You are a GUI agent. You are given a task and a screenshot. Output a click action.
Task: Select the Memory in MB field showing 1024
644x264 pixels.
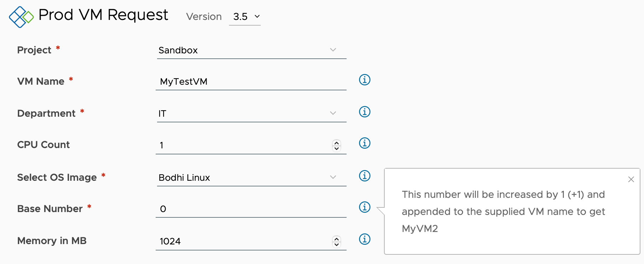point(244,242)
